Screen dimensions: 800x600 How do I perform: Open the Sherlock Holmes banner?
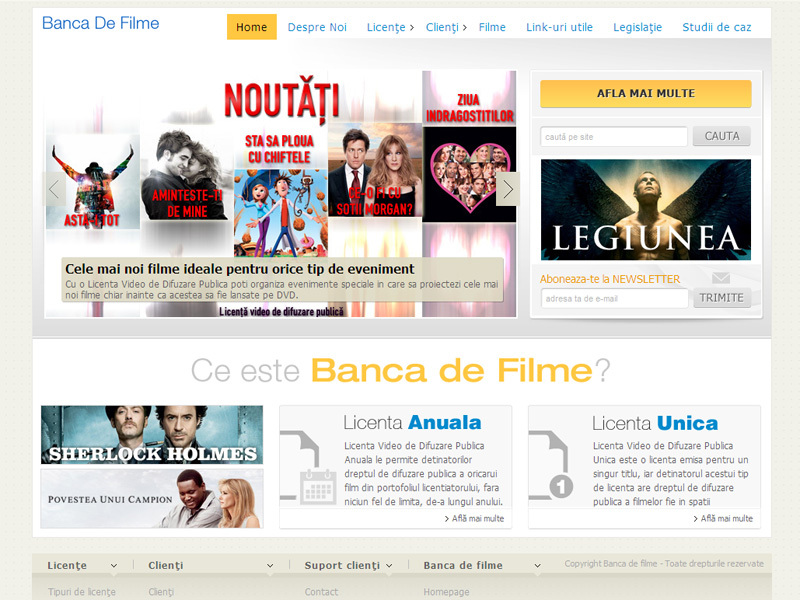pyautogui.click(x=152, y=435)
